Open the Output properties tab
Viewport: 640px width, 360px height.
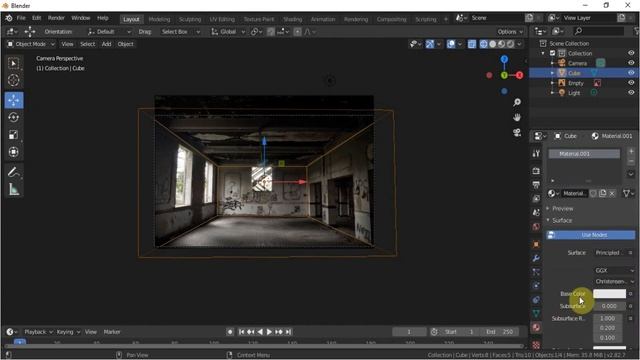[x=536, y=185]
